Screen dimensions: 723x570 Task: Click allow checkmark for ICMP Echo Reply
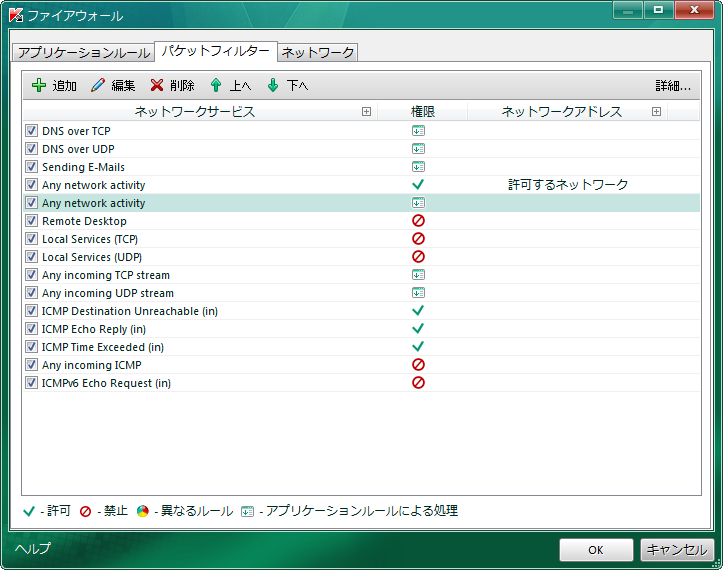pos(418,329)
